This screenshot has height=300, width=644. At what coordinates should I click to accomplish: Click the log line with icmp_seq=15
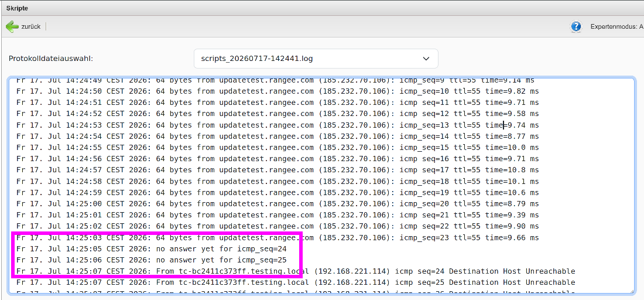pos(278,148)
